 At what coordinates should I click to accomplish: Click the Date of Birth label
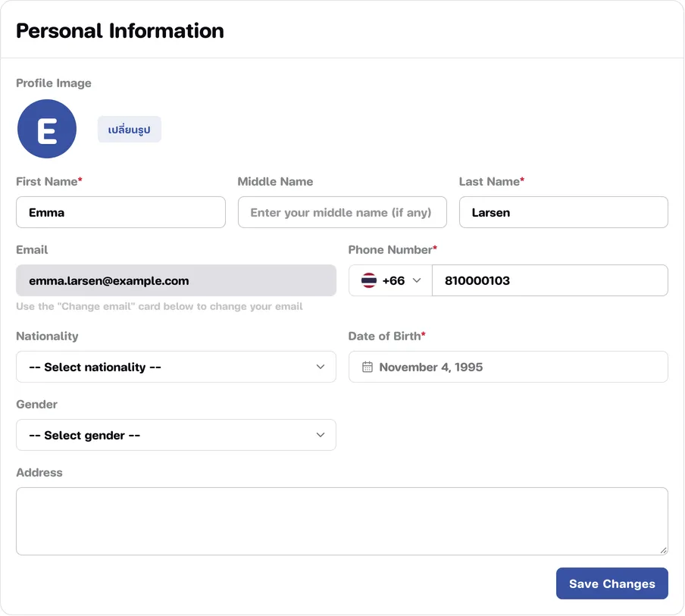point(386,336)
